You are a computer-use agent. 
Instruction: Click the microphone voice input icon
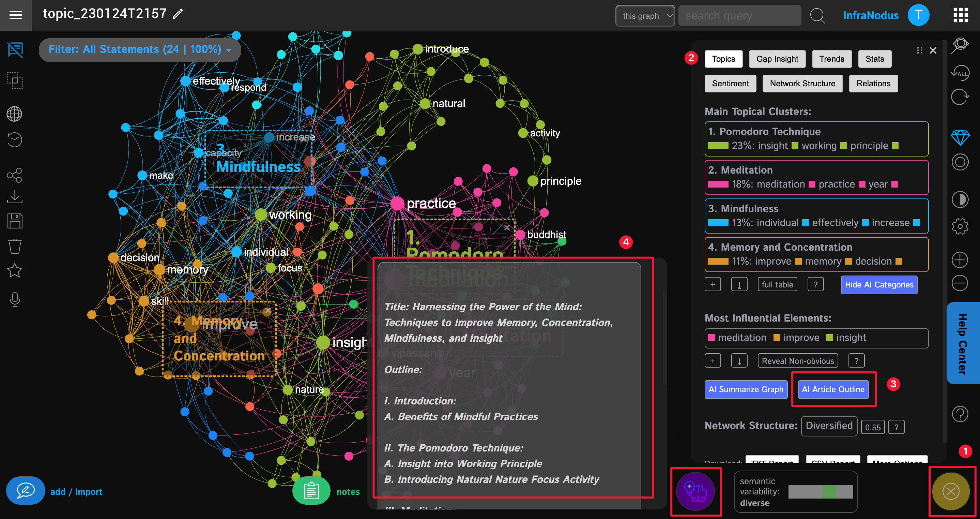[15, 299]
